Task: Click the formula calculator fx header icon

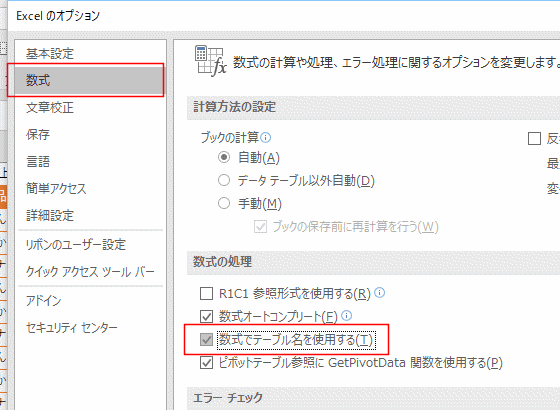Action: (211, 61)
